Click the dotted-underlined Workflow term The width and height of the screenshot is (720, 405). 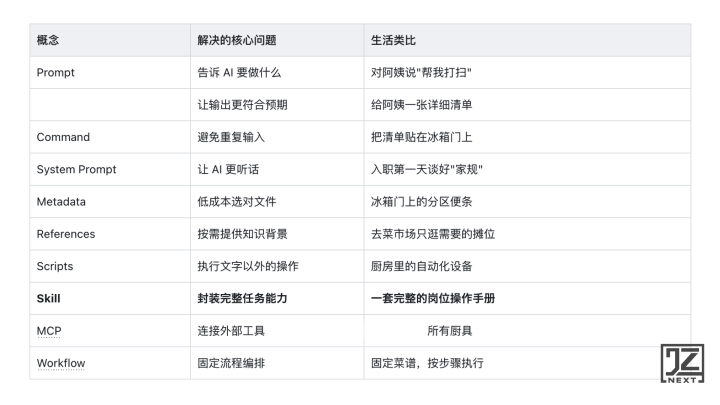coord(61,363)
